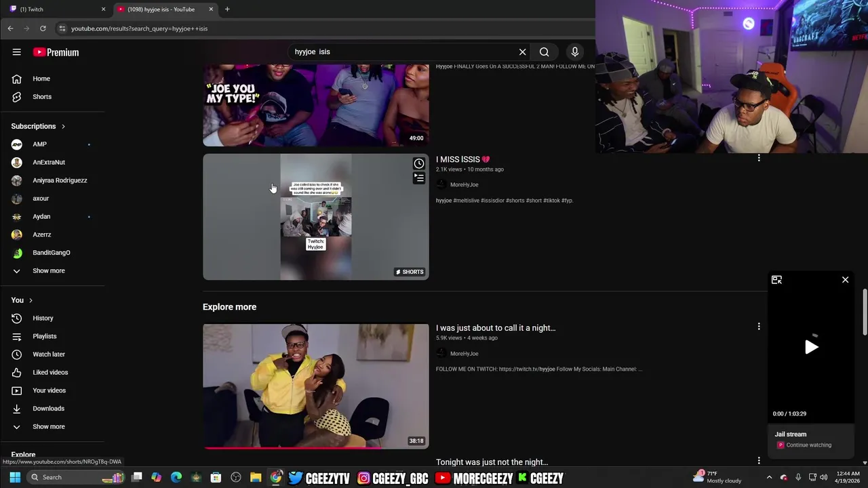Close the miniplayer
The image size is (868, 488).
coord(845,280)
